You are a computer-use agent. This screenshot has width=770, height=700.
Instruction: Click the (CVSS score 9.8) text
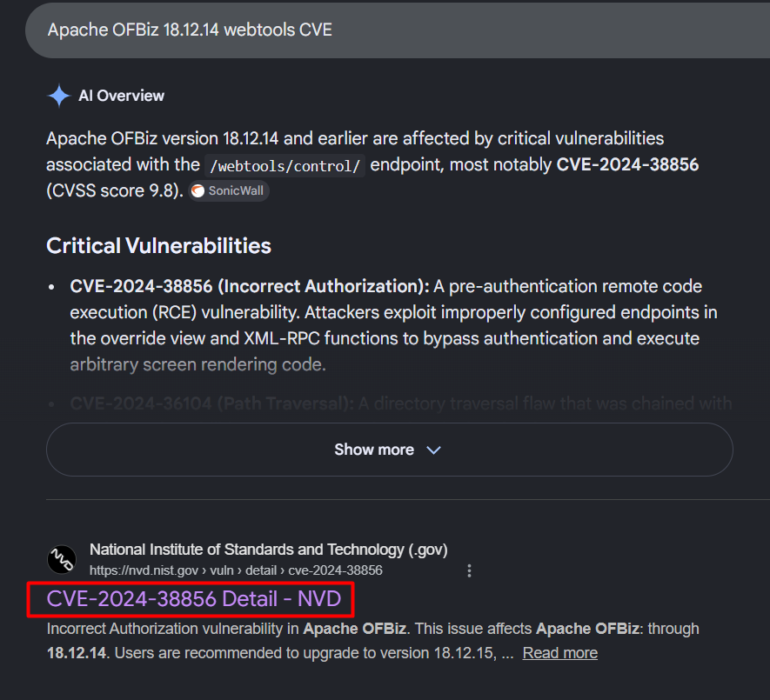coord(115,190)
